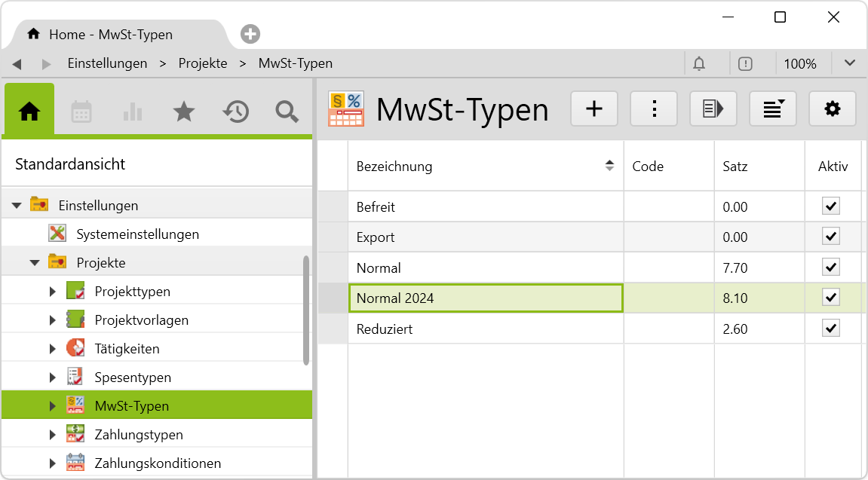Viewport: 868px width, 480px height.
Task: Expand the MwSt-Typen node
Action: tap(53, 406)
